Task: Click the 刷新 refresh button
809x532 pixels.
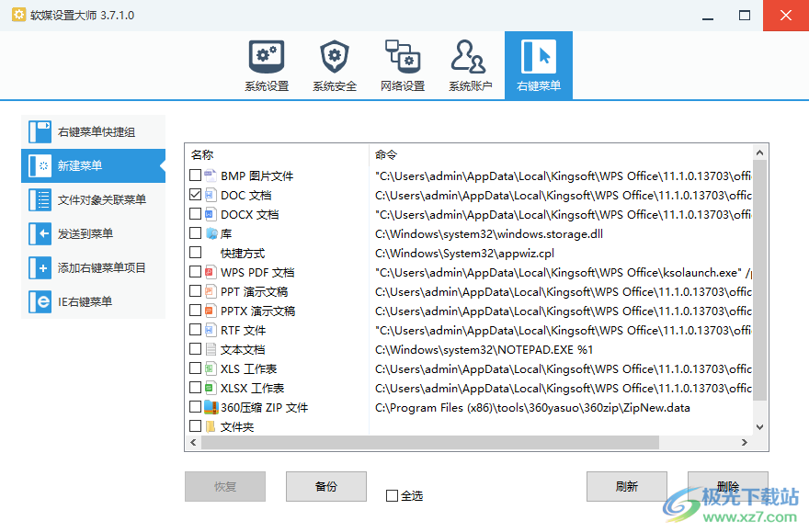Action: coord(627,487)
